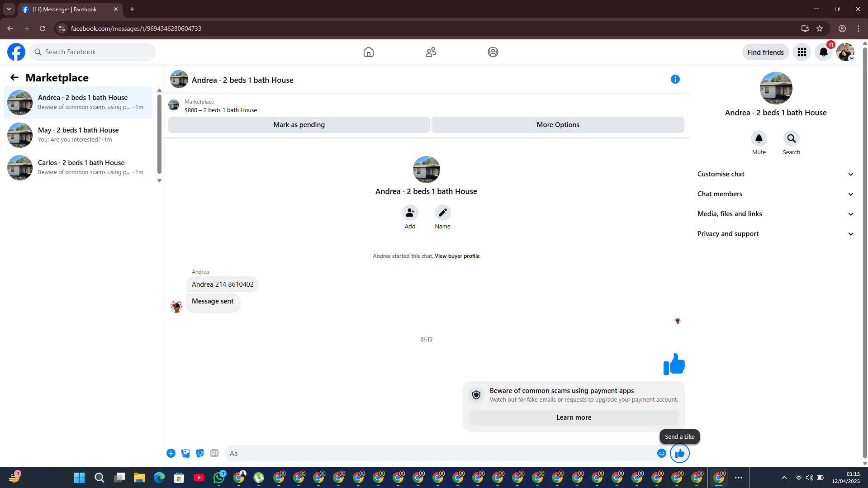
Task: Expand the Privacy and support section
Action: click(776, 234)
